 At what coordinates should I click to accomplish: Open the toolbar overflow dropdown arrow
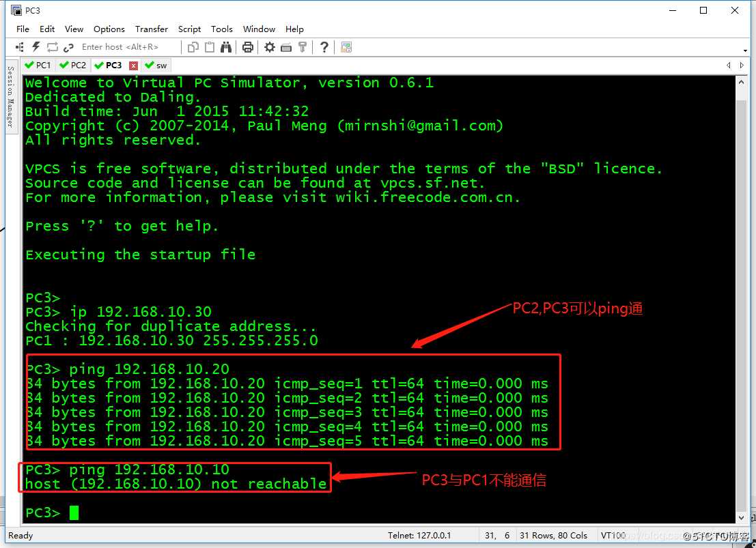coord(745,51)
